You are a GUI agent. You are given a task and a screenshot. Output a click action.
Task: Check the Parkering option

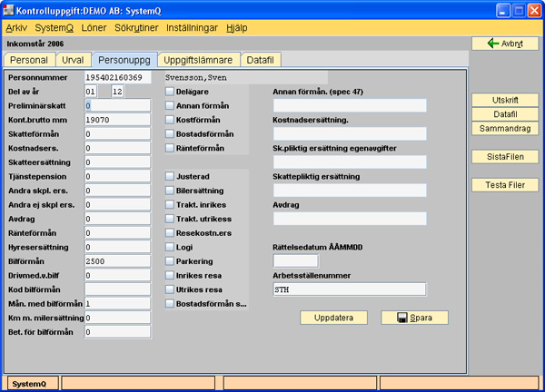pos(169,260)
